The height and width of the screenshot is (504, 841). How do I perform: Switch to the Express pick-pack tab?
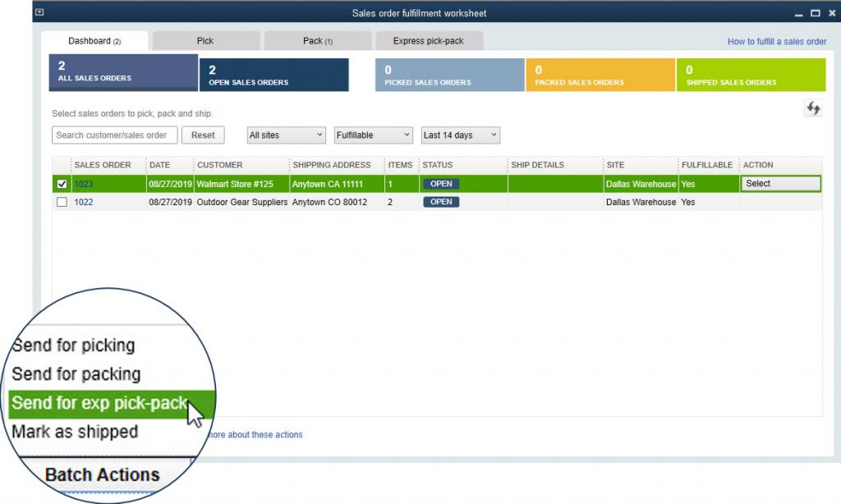[429, 41]
